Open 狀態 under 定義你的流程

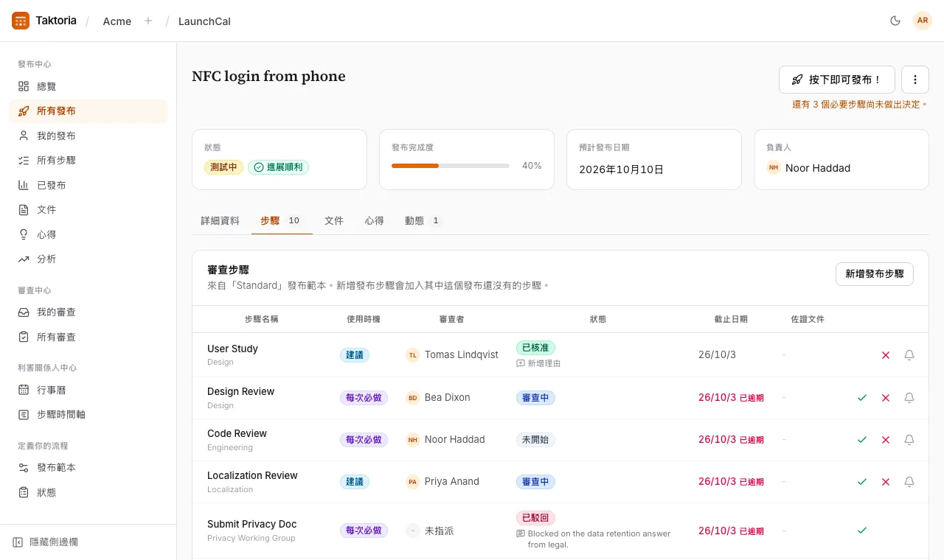88,492
